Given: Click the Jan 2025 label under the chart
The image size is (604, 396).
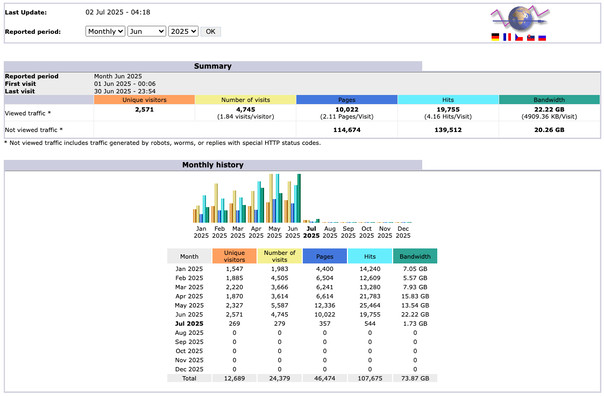Looking at the screenshot, I should point(201,232).
